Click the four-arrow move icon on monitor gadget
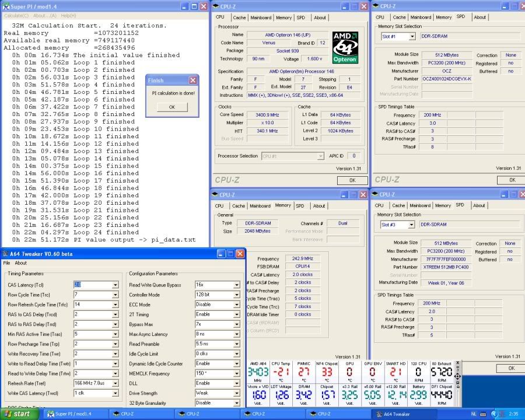The height and width of the screenshot is (420, 525). 457,376
